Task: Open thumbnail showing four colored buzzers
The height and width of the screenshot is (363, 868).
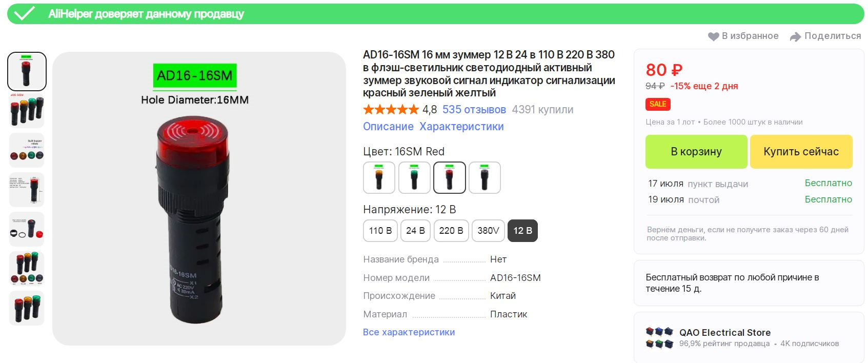Action: [27, 111]
